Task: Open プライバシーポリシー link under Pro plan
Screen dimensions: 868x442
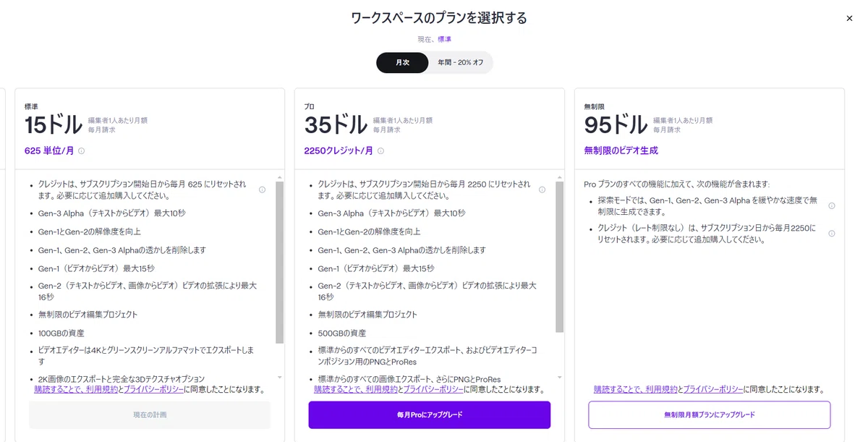Action: pos(433,389)
